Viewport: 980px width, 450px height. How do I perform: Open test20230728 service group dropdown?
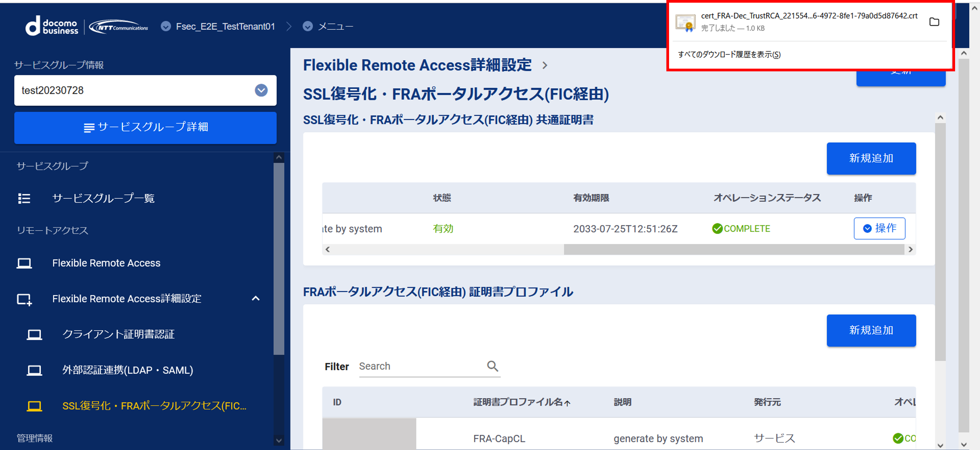[x=261, y=90]
